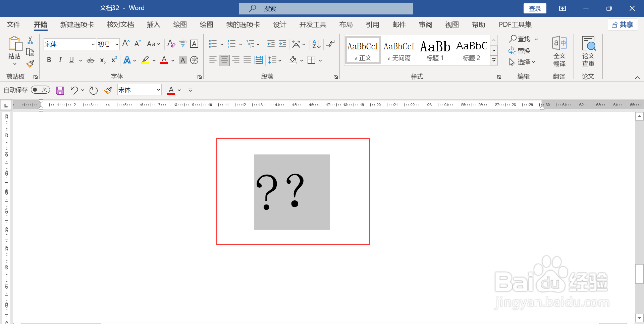Expand styles gallery more button
644x324 pixels.
494,60
